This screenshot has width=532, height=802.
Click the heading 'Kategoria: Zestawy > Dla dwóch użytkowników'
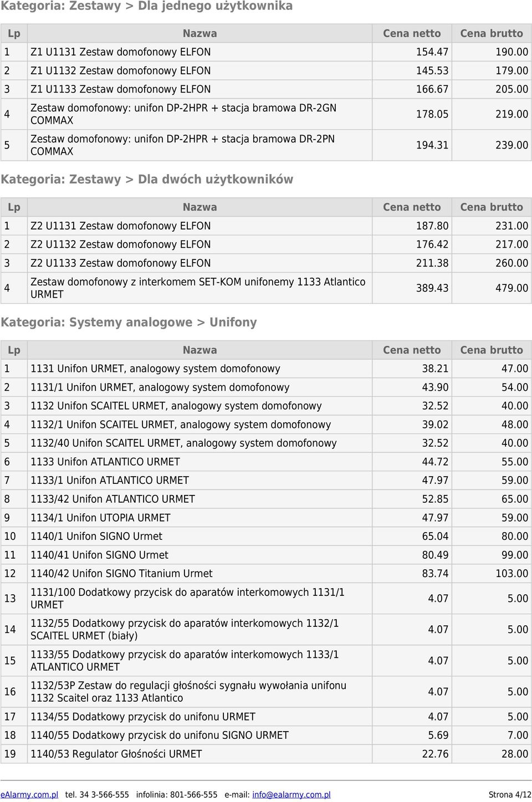(147, 180)
